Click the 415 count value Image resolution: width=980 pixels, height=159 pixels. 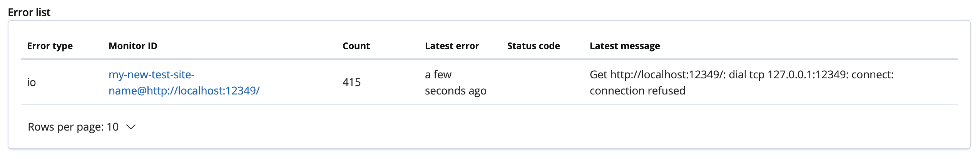(351, 82)
